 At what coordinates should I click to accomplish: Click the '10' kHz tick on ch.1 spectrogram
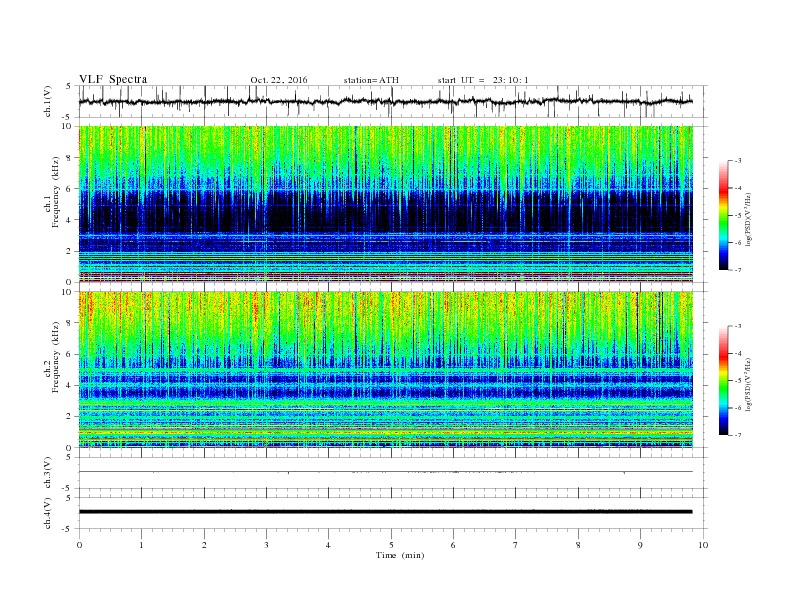[x=67, y=126]
